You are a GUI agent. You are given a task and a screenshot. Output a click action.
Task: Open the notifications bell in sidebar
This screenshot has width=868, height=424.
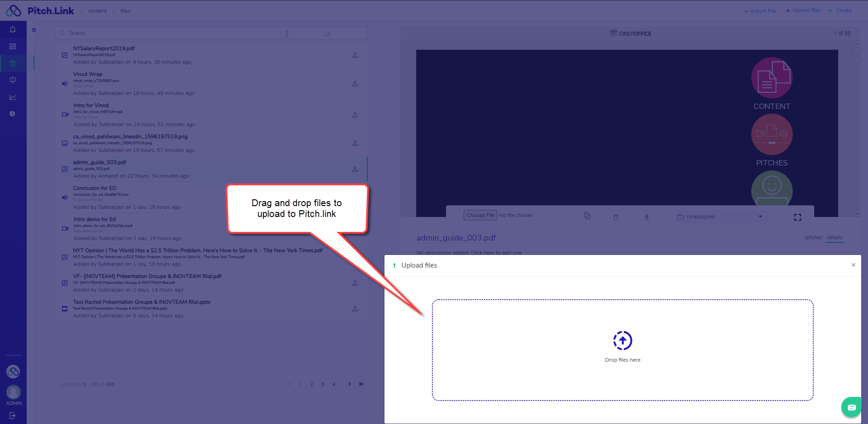13,29
